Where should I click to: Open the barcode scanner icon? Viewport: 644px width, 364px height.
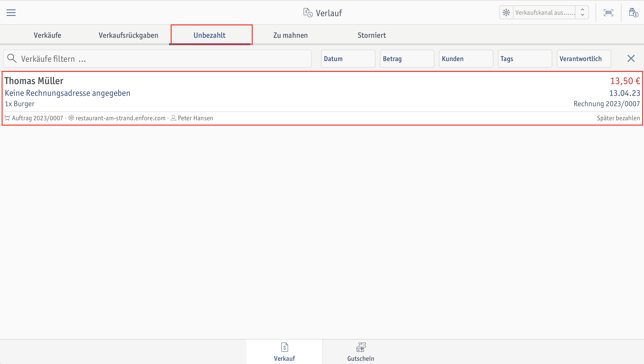609,12
